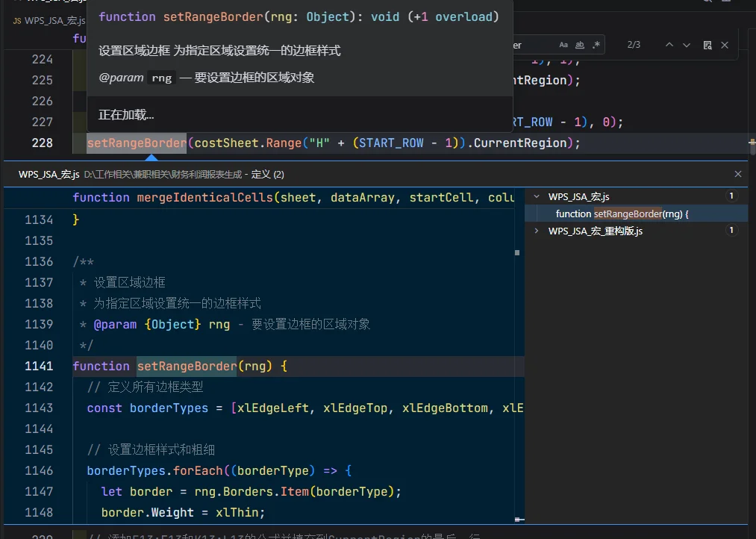Close the find widget
The width and height of the screenshot is (756, 539).
coord(725,45)
